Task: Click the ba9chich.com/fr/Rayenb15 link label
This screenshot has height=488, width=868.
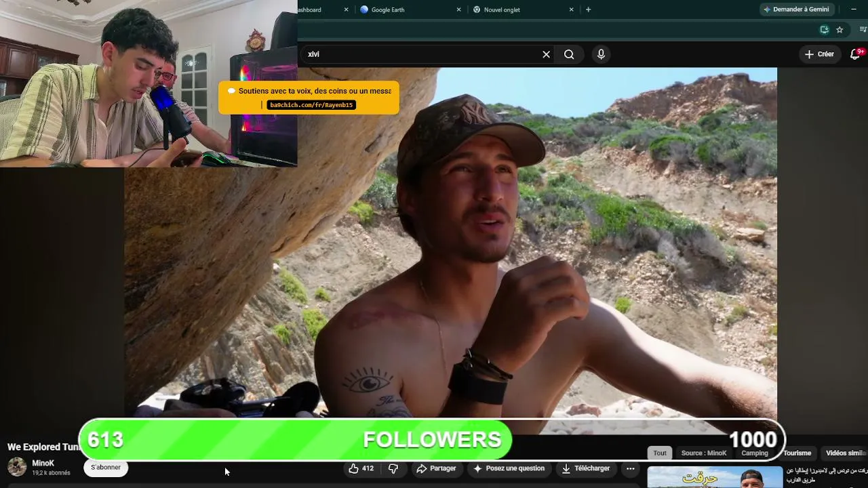Action: coord(311,105)
